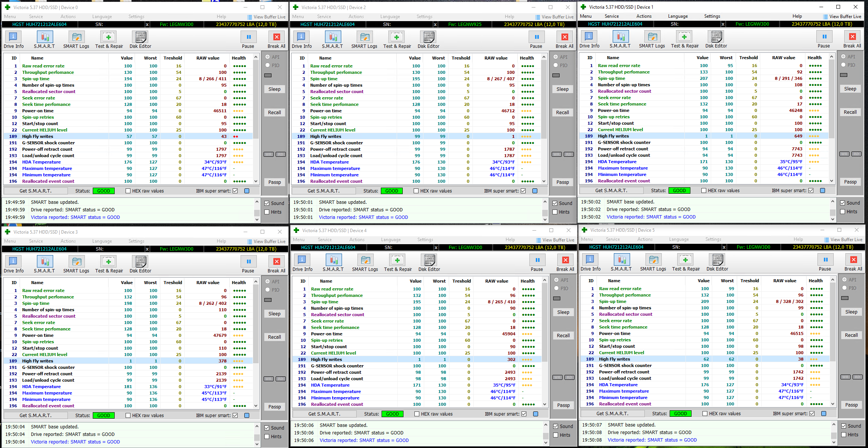Toggle Sound checkbox in Device 2 window

[555, 203]
